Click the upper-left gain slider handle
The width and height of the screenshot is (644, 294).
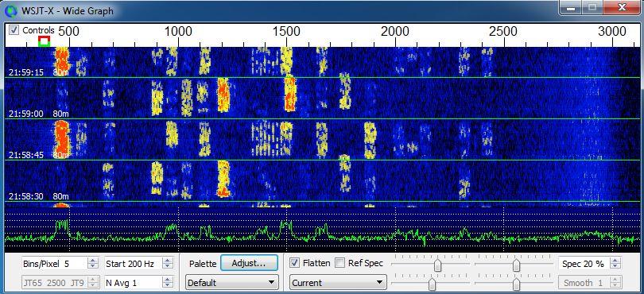pos(438,265)
